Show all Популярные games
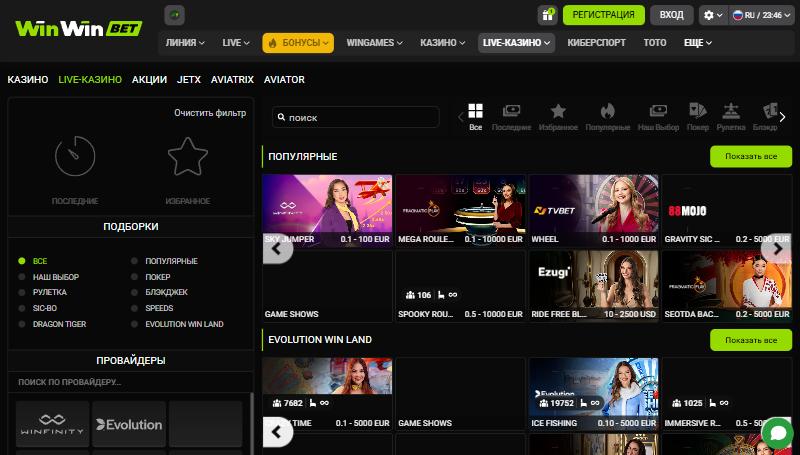 click(751, 156)
